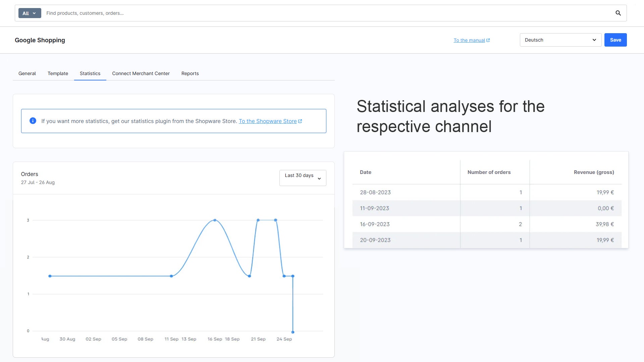The height and width of the screenshot is (362, 644).
Task: Open the Reports tab
Action: tap(190, 73)
